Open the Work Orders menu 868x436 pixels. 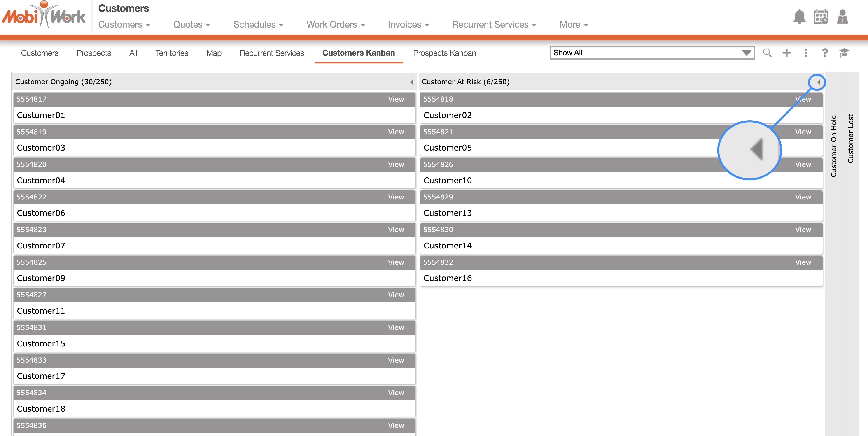336,25
